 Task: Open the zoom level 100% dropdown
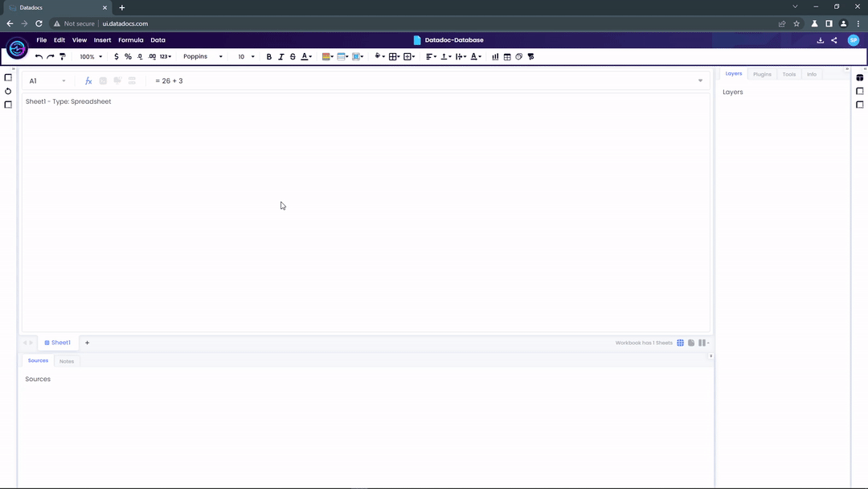click(x=91, y=57)
